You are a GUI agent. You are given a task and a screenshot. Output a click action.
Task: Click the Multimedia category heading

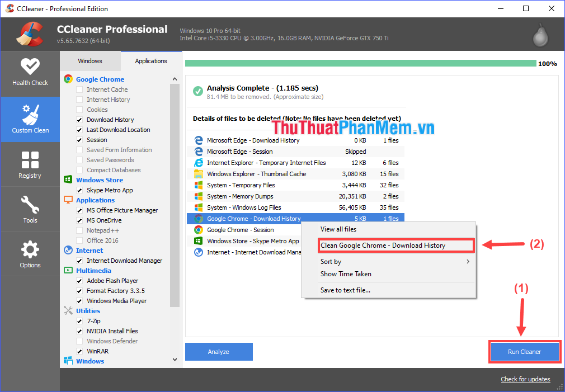93,271
